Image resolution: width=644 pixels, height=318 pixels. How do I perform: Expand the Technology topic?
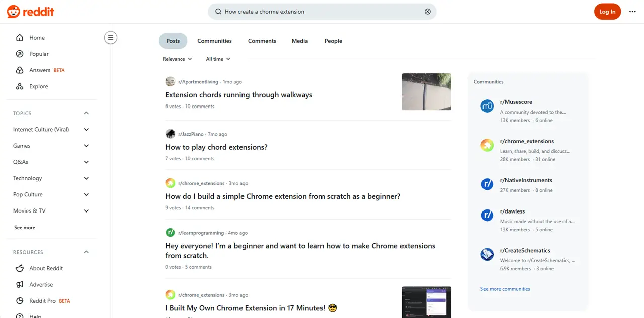86,178
